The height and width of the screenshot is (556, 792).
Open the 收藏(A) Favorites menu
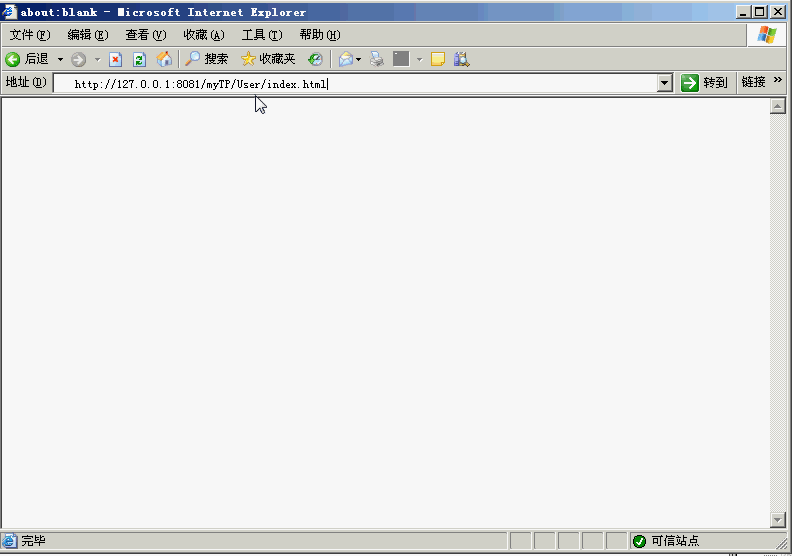click(x=204, y=35)
